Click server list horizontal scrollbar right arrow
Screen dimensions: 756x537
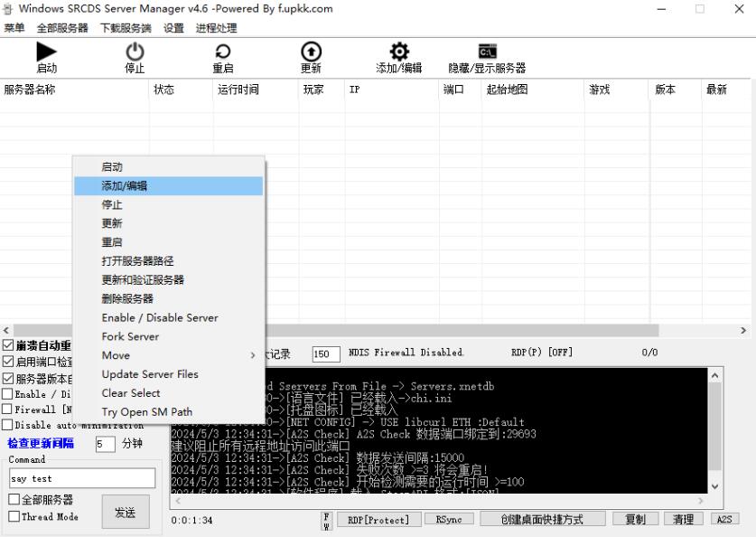[x=743, y=331]
